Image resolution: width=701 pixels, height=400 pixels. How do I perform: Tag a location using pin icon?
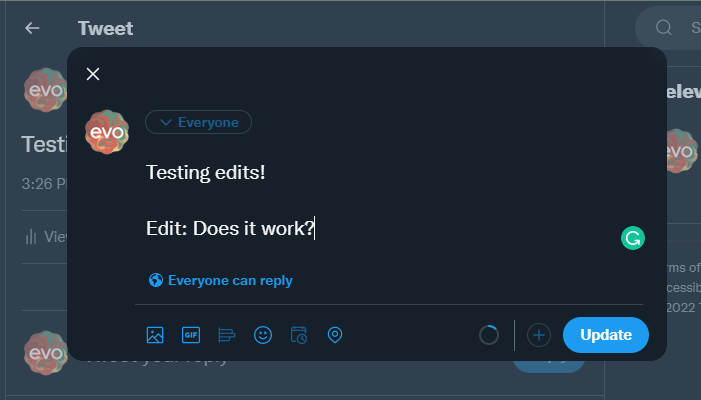tap(335, 335)
